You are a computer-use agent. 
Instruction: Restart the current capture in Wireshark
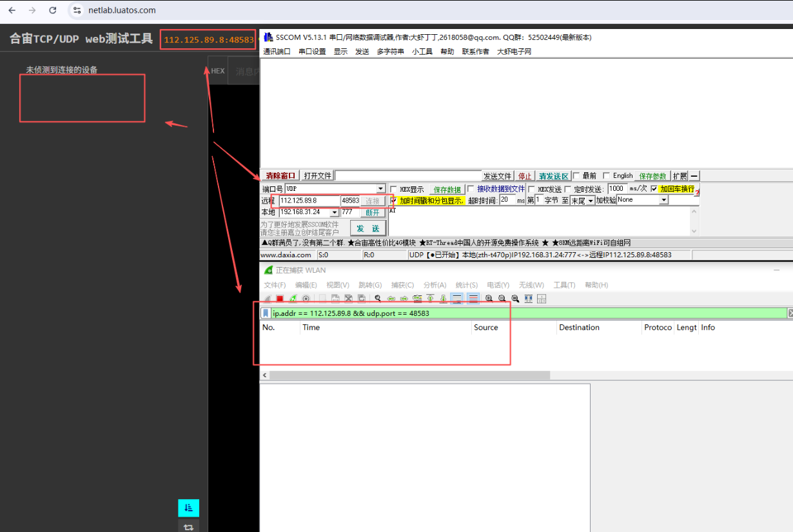(x=293, y=299)
